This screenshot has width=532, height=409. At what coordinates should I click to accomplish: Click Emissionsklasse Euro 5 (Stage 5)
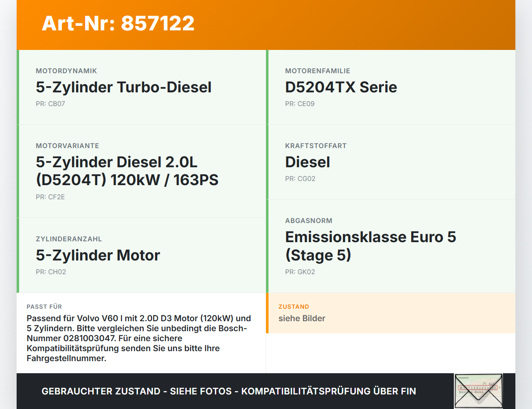[x=370, y=246]
